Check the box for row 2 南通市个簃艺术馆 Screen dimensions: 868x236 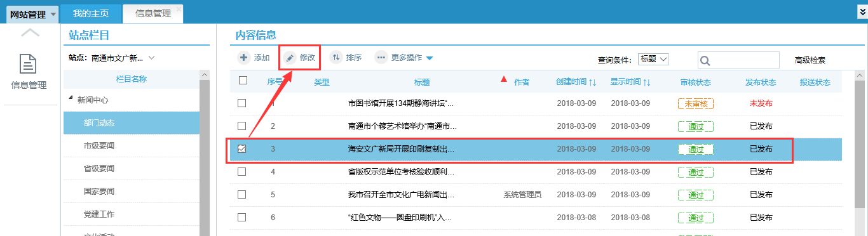point(241,126)
